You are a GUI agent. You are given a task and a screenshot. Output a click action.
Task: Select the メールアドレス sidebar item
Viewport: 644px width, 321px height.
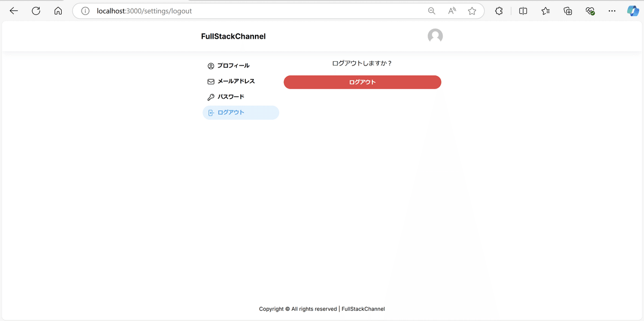pyautogui.click(x=241, y=82)
